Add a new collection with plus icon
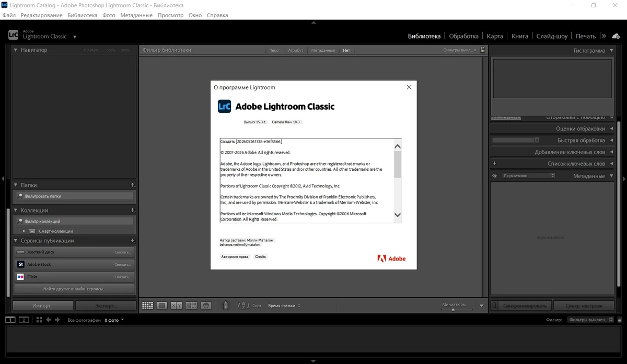 (133, 210)
